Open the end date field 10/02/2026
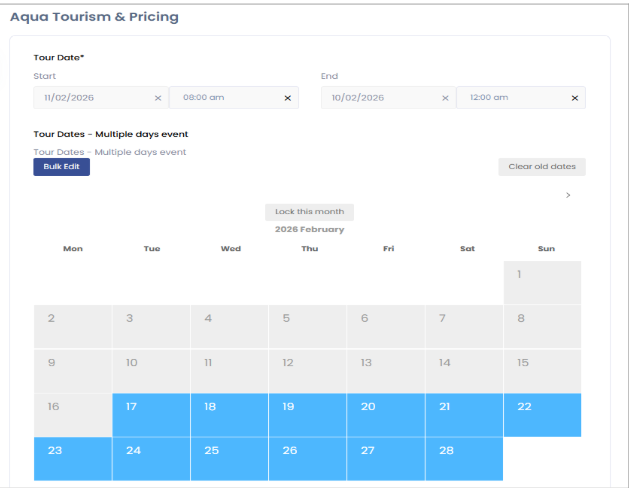 point(378,98)
